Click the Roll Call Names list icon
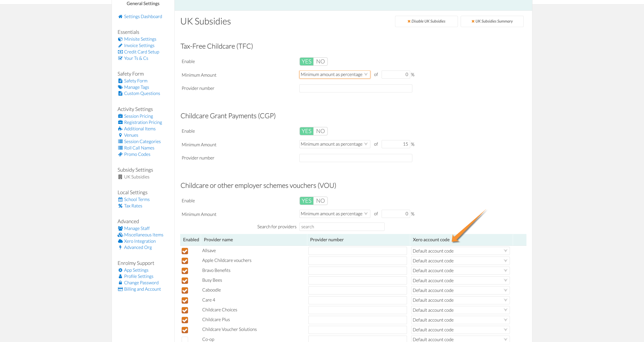 point(120,148)
